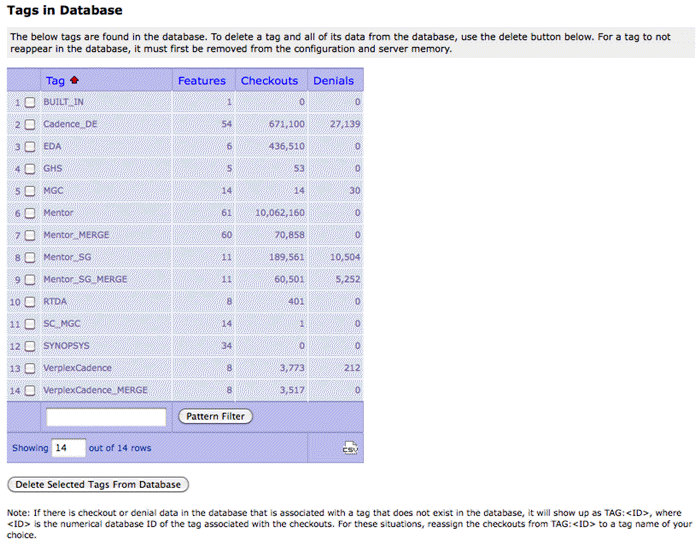Image resolution: width=700 pixels, height=544 pixels.
Task: Sort by the Checkouts column header
Action: pos(269,81)
